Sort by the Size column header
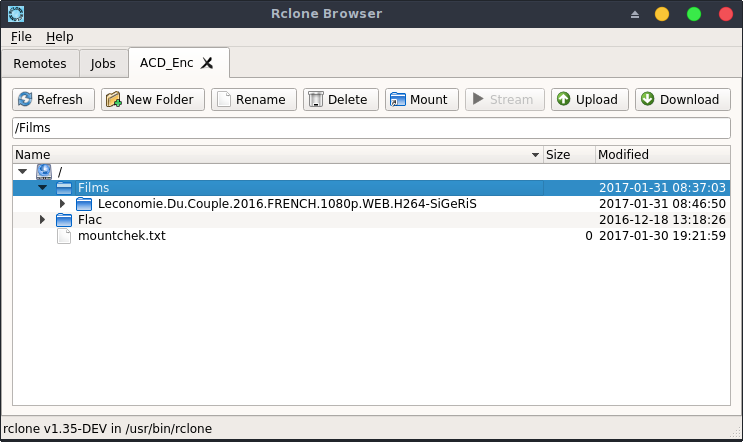Viewport: 743px width, 442px height. [x=569, y=154]
